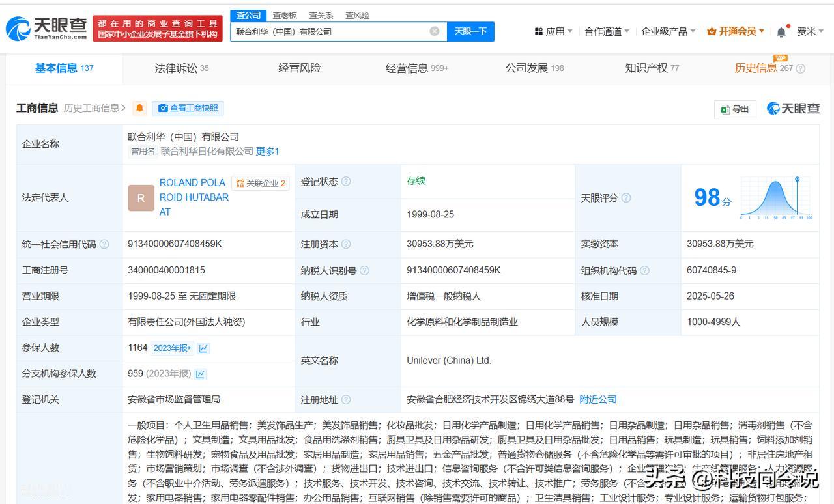Click the former name 联合利华日化有限公司

click(207, 152)
